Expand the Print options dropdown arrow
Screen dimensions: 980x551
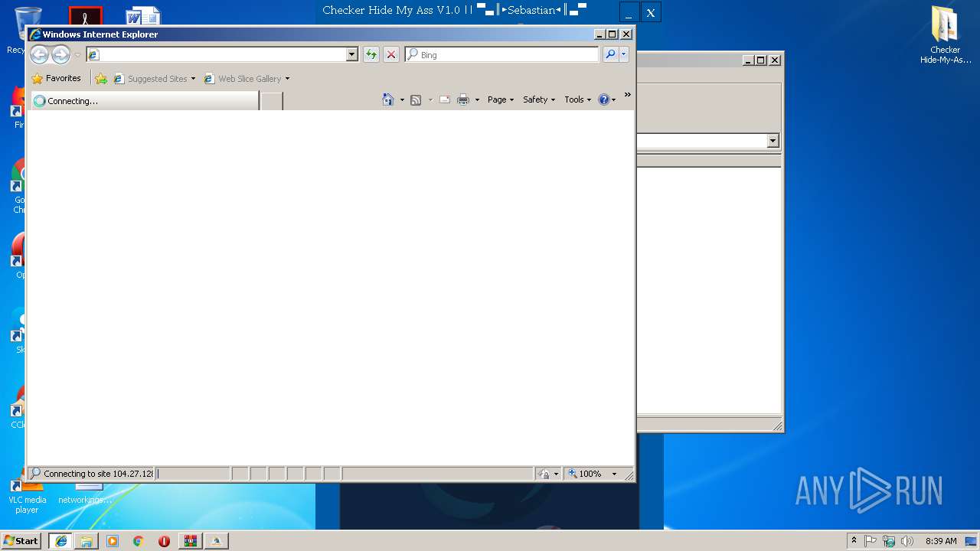[x=477, y=100]
